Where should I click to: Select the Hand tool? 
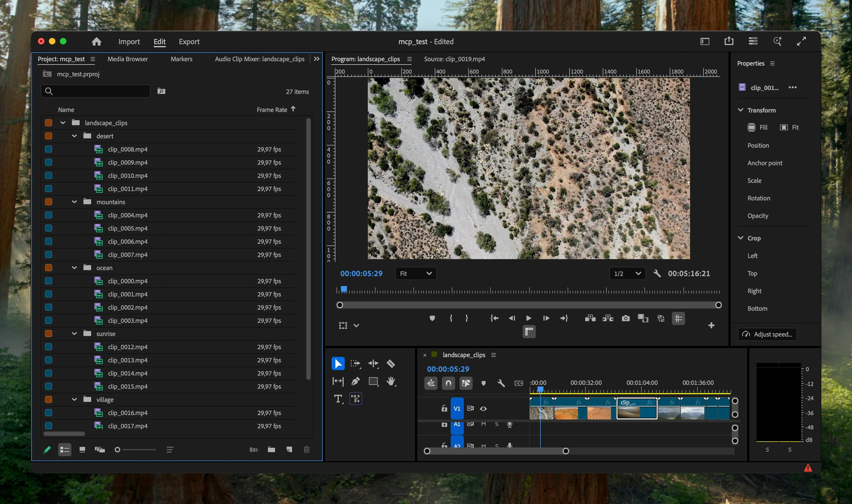391,381
